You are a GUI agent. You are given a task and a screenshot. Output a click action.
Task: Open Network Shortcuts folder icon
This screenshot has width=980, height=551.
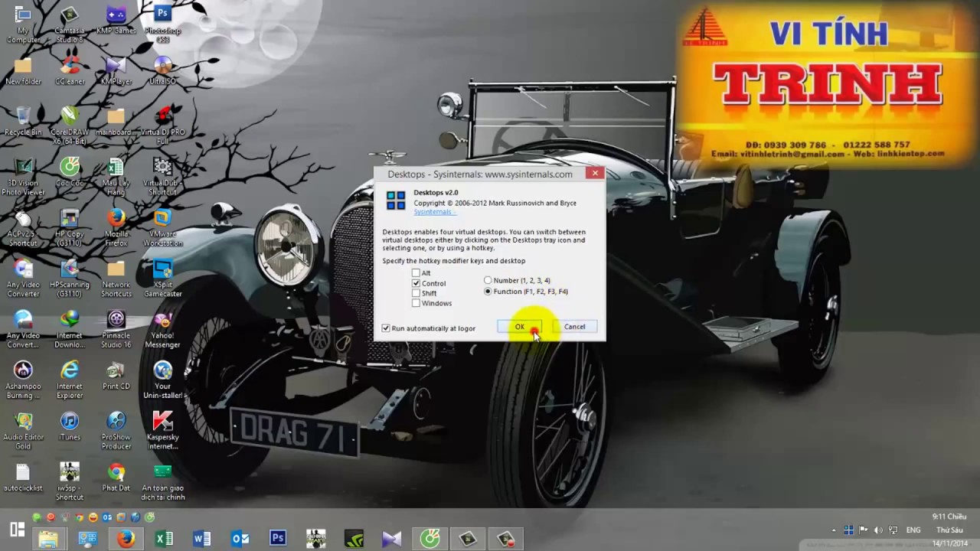pyautogui.click(x=116, y=277)
